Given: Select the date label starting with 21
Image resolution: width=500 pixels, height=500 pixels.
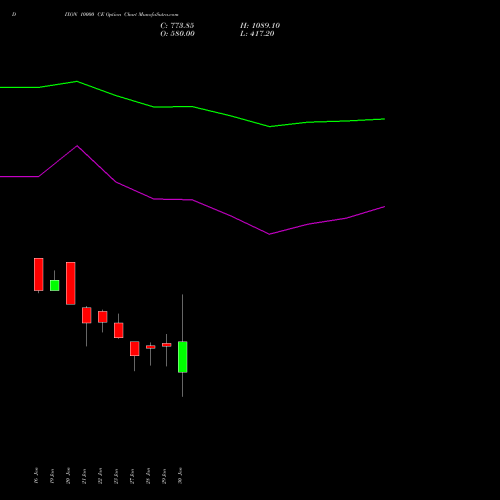Looking at the screenshot, I should tap(84, 476).
